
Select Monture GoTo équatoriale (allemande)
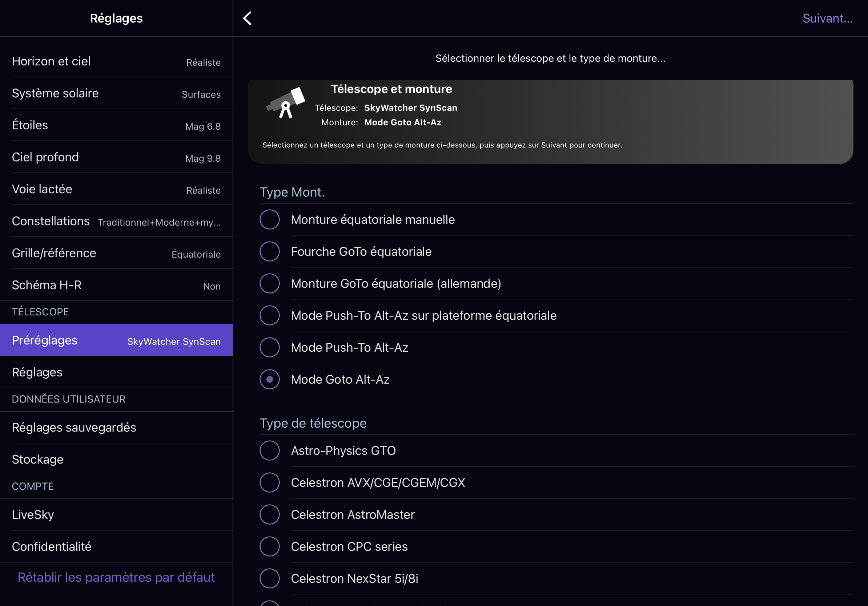click(270, 283)
